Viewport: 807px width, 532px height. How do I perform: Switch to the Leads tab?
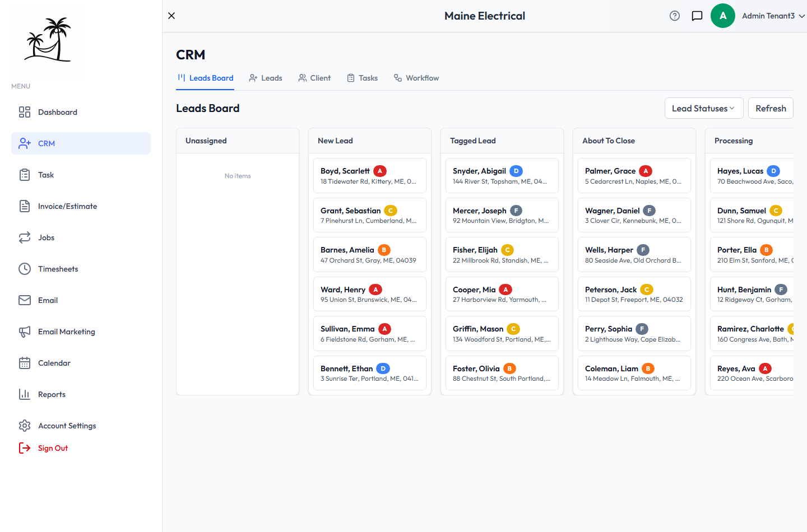point(266,78)
